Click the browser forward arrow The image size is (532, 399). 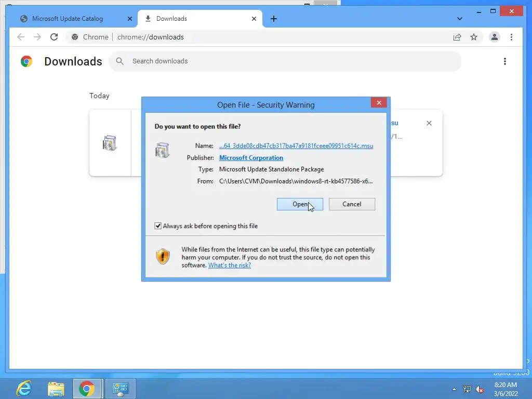click(37, 37)
